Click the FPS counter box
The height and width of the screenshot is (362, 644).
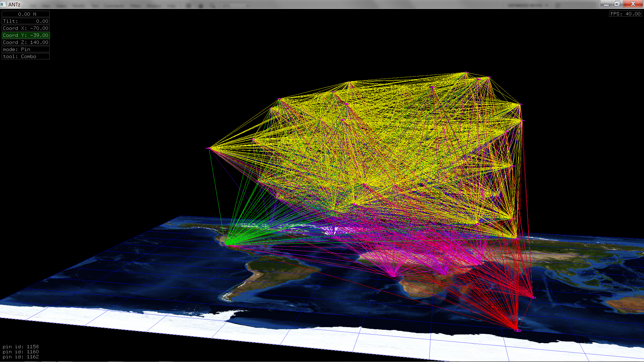625,14
